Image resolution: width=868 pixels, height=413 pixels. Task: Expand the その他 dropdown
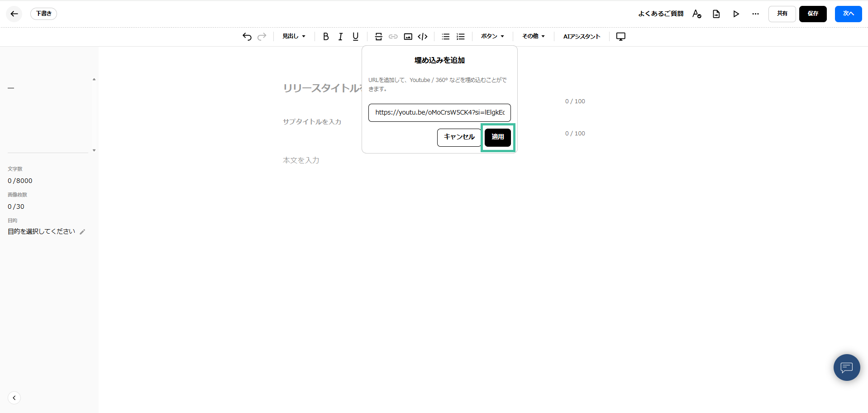533,36
